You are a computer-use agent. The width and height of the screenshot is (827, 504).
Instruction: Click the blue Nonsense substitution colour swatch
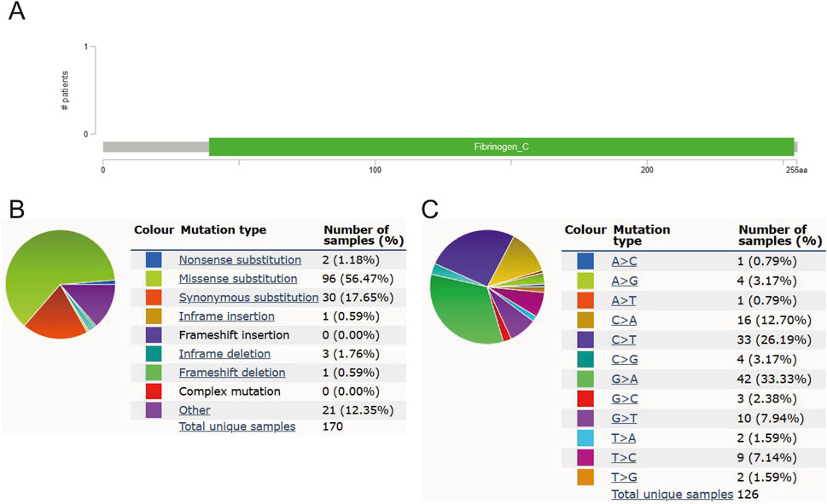click(154, 260)
